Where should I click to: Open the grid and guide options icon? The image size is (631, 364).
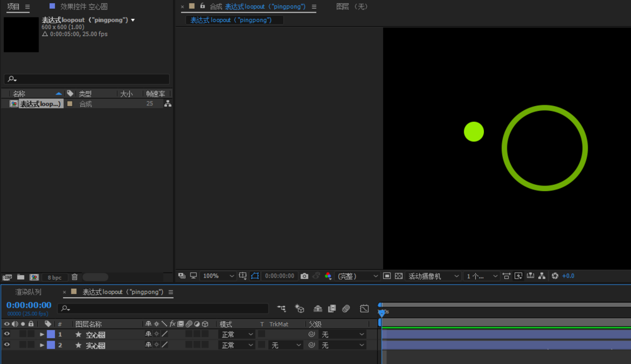(x=243, y=276)
